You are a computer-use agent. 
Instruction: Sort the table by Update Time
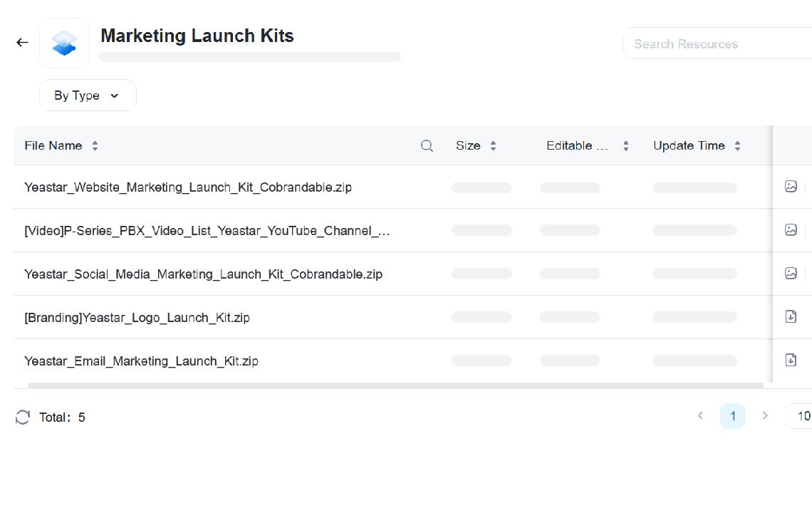tap(737, 145)
